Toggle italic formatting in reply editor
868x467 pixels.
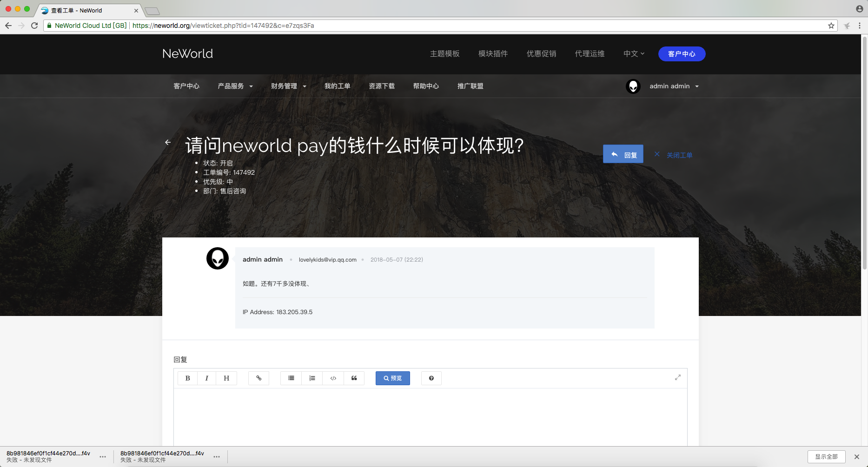click(207, 378)
